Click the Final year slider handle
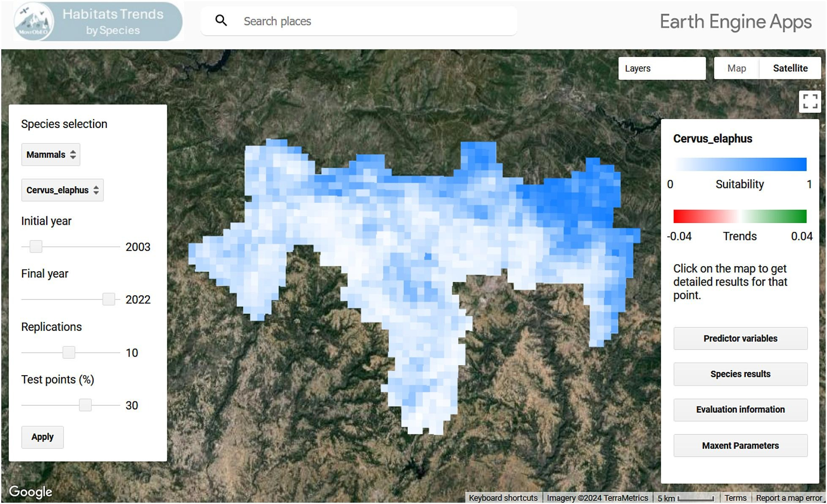The height and width of the screenshot is (504, 827). pos(109,299)
